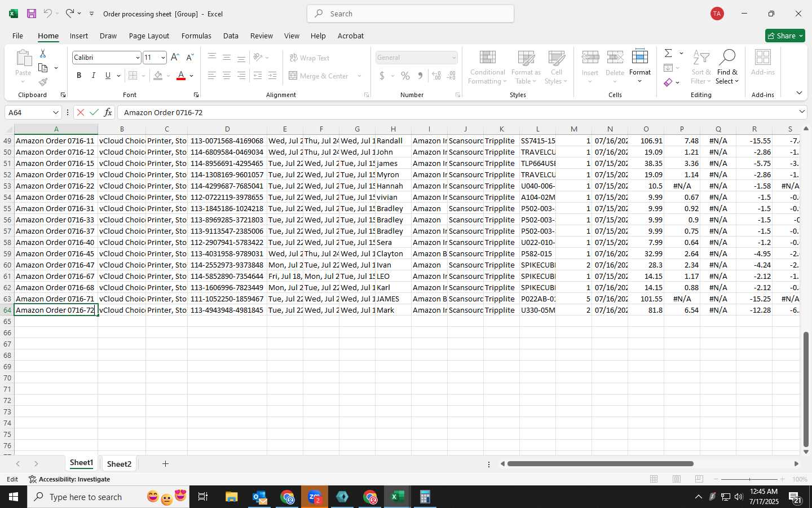The height and width of the screenshot is (508, 812).
Task: Open Chrome from the Windows taskbar
Action: [x=287, y=497]
